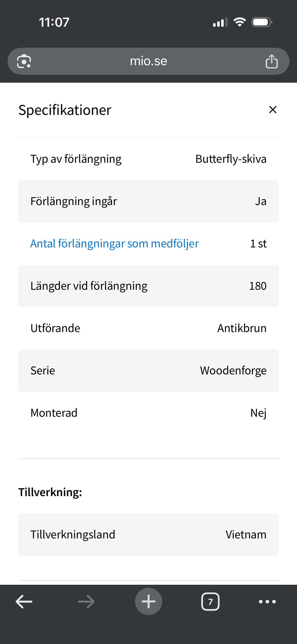This screenshot has height=644, width=297.
Task: Close the Specifikationer panel
Action: pyautogui.click(x=273, y=110)
